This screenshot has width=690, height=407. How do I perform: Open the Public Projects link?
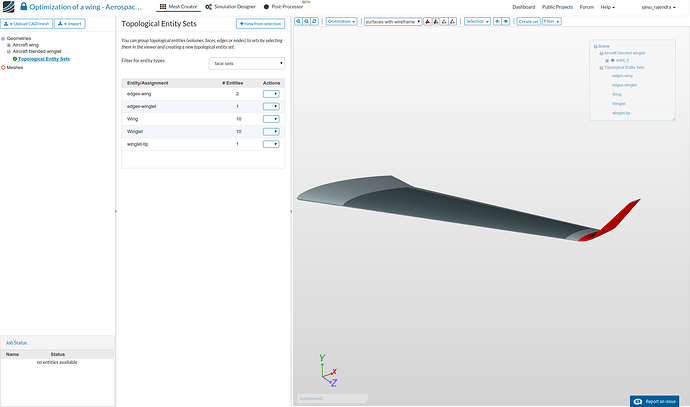coord(557,7)
